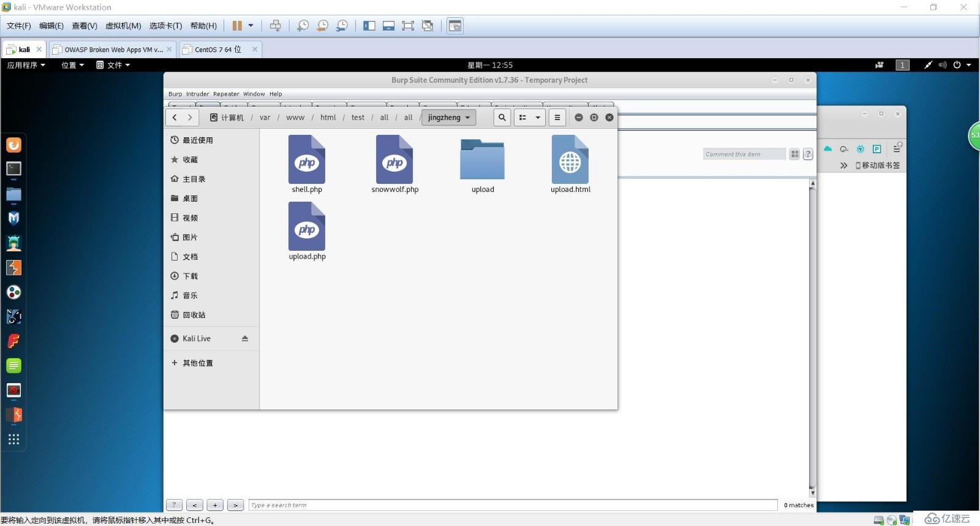Click the Burp message pane scrollbar
The height and width of the screenshot is (526, 980).
click(x=813, y=337)
